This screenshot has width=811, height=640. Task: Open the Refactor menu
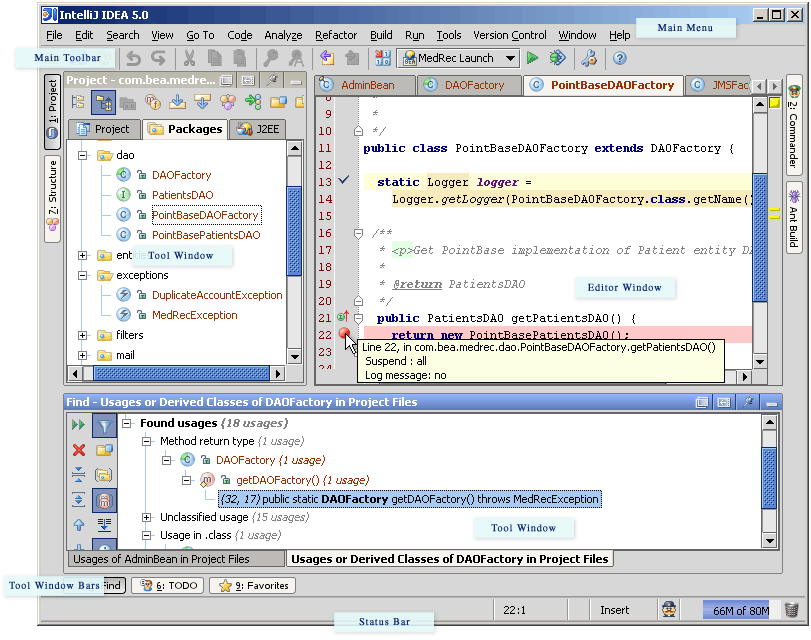(x=336, y=35)
